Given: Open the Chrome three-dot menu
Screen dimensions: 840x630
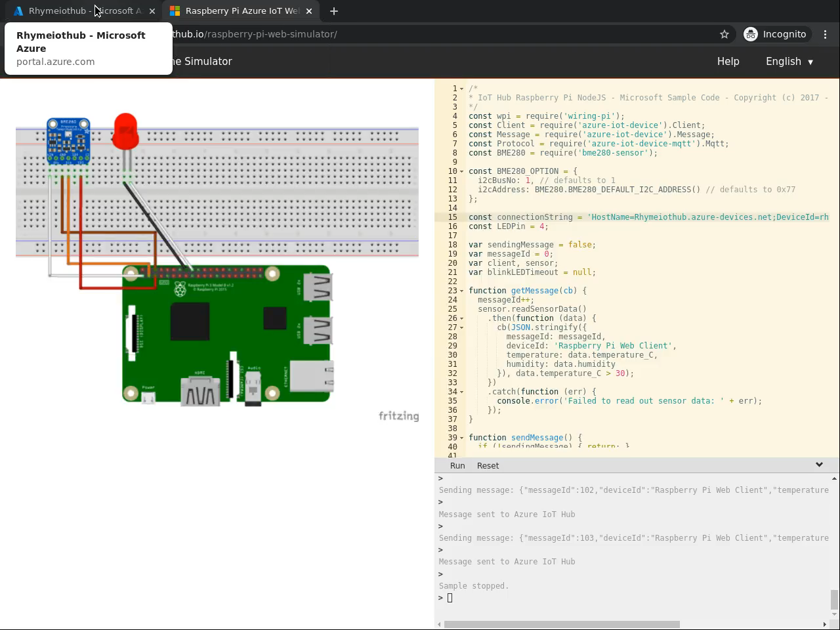Looking at the screenshot, I should point(825,34).
